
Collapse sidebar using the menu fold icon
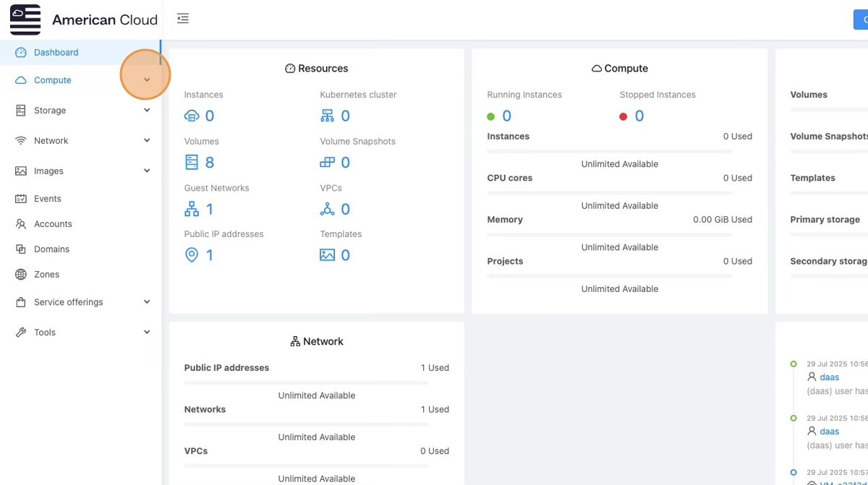(183, 19)
